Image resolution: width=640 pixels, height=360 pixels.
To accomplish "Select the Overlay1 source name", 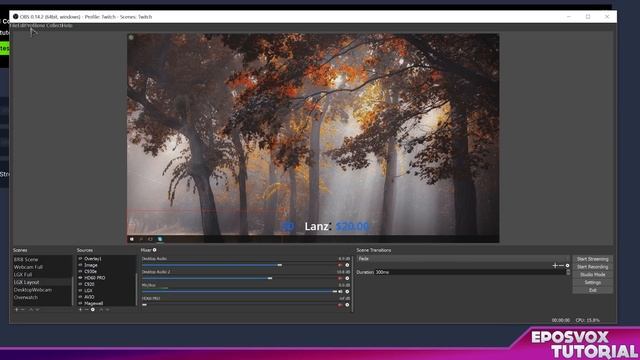I will (93, 259).
